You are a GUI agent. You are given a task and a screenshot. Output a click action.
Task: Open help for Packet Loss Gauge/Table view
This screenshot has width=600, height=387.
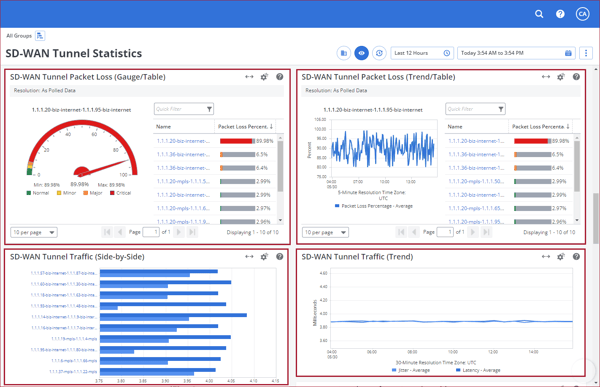[x=280, y=77]
